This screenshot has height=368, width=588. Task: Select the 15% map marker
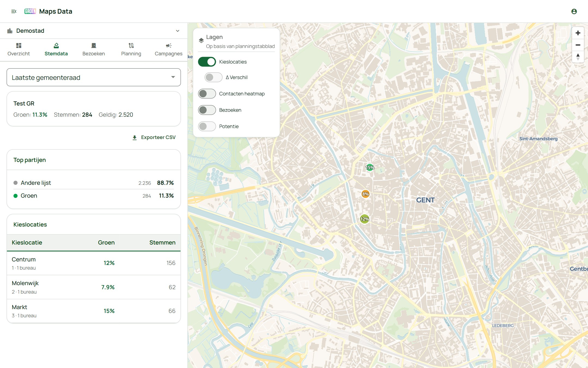click(370, 167)
